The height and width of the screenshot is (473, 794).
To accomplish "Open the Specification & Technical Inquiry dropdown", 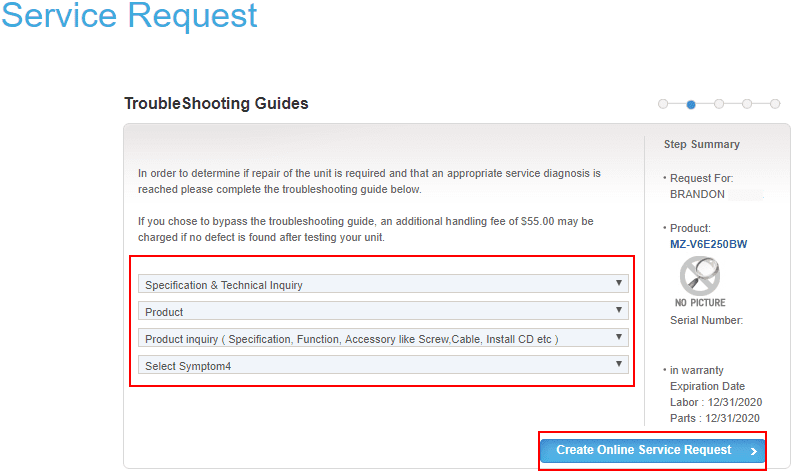I will (383, 285).
